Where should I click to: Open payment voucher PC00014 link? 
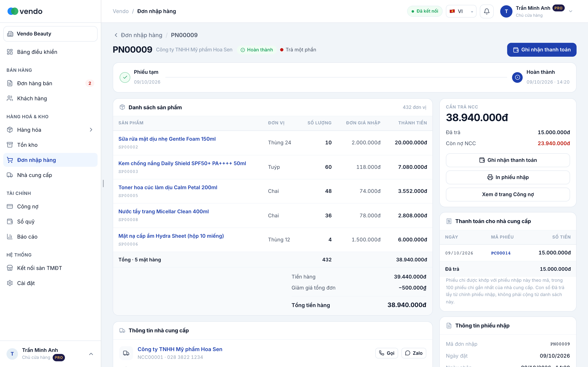501,253
